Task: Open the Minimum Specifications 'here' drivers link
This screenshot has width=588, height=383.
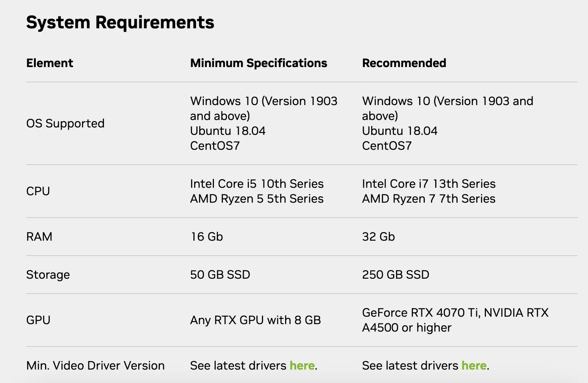Action: tap(302, 365)
